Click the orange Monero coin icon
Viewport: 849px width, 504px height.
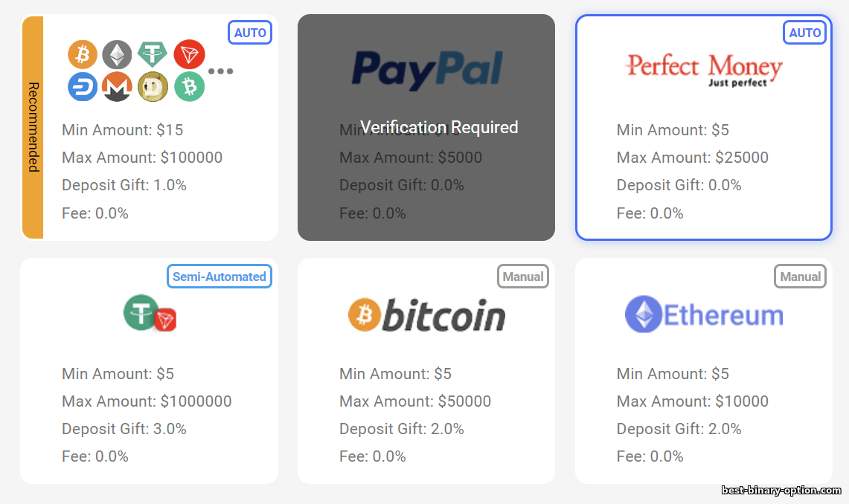[x=117, y=87]
